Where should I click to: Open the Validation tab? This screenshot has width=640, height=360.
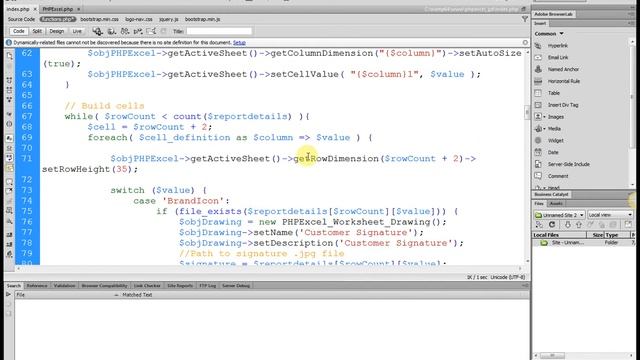click(64, 286)
